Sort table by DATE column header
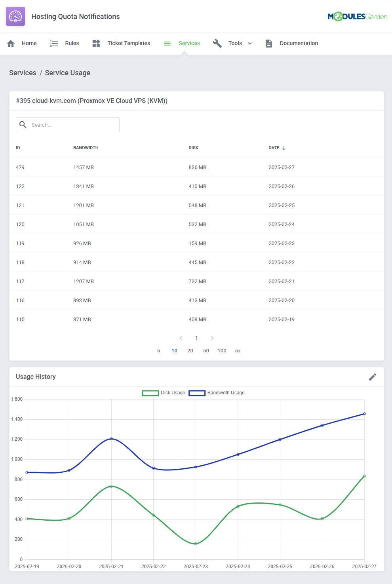Viewport: 392px width, 584px height. [274, 148]
